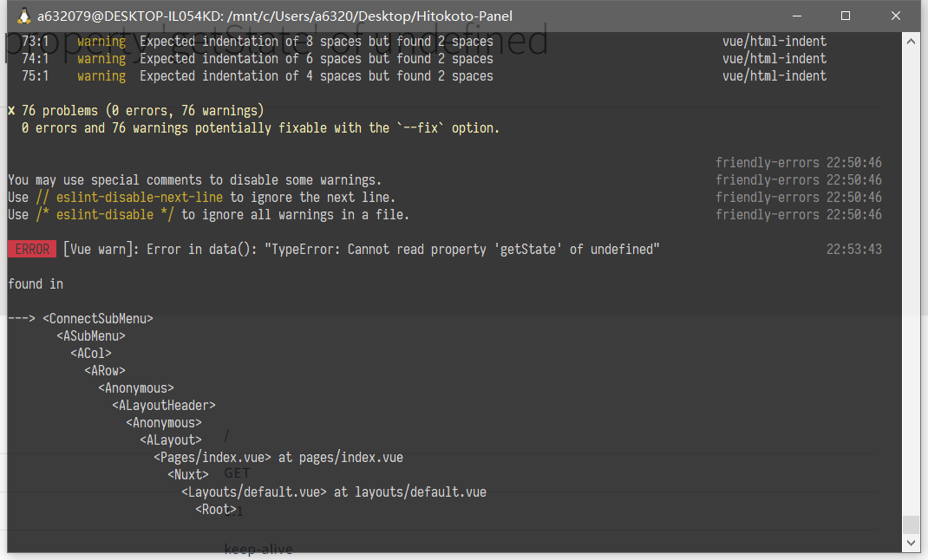Select the warning label on line 73:1
928x560 pixels.
pos(101,41)
